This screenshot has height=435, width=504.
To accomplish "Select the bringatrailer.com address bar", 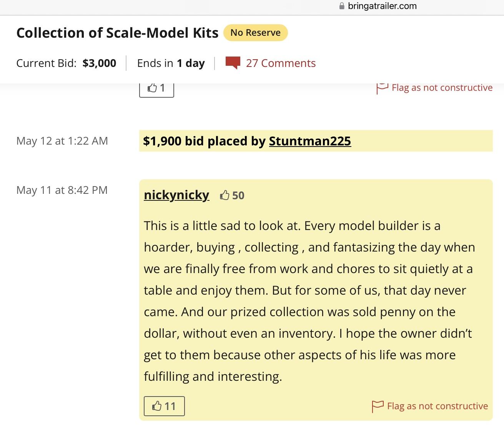I will [x=378, y=6].
